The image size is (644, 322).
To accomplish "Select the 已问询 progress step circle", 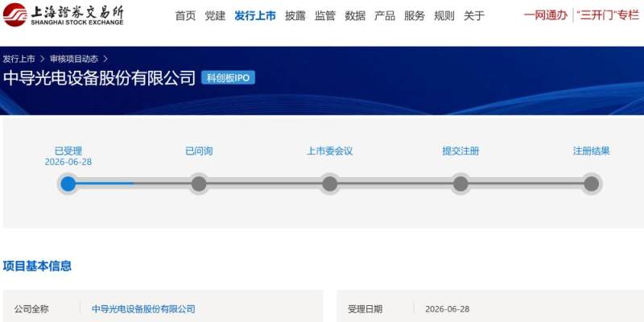I will click(199, 184).
